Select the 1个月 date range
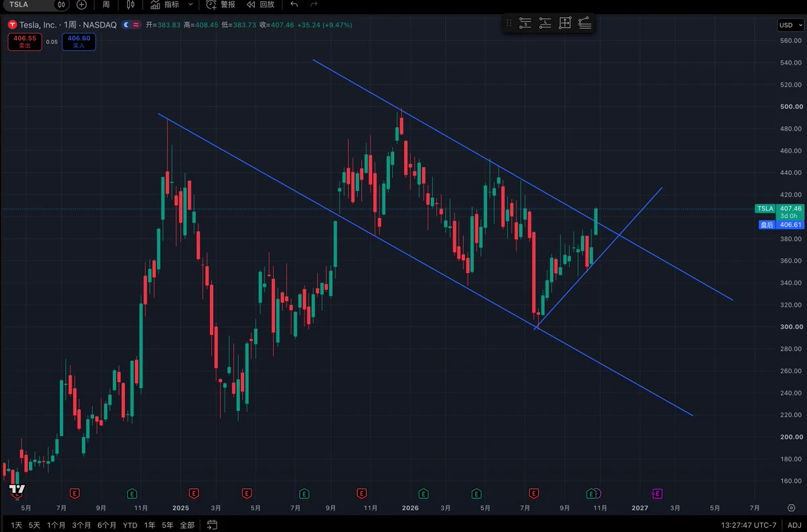The height and width of the screenshot is (532, 807). [56, 525]
